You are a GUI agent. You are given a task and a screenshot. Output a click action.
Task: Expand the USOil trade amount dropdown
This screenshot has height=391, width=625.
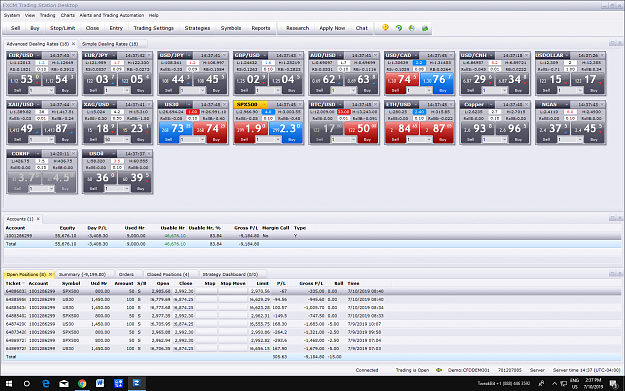point(127,189)
